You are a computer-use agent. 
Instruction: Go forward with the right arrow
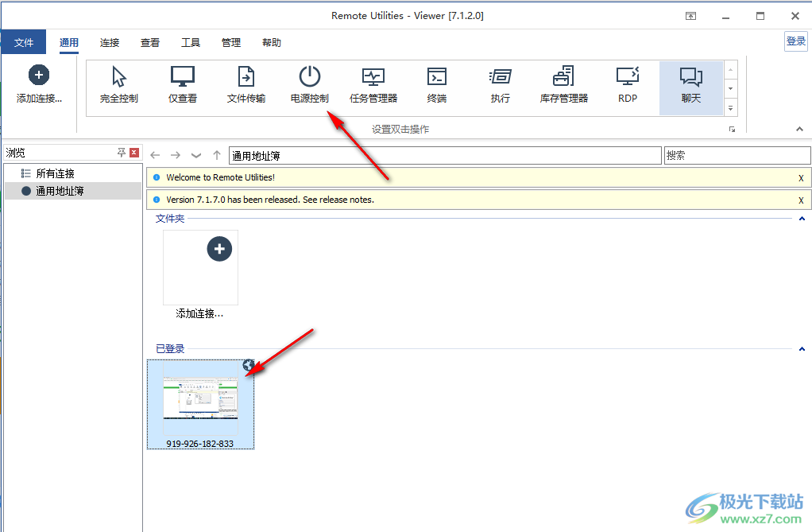pos(176,155)
